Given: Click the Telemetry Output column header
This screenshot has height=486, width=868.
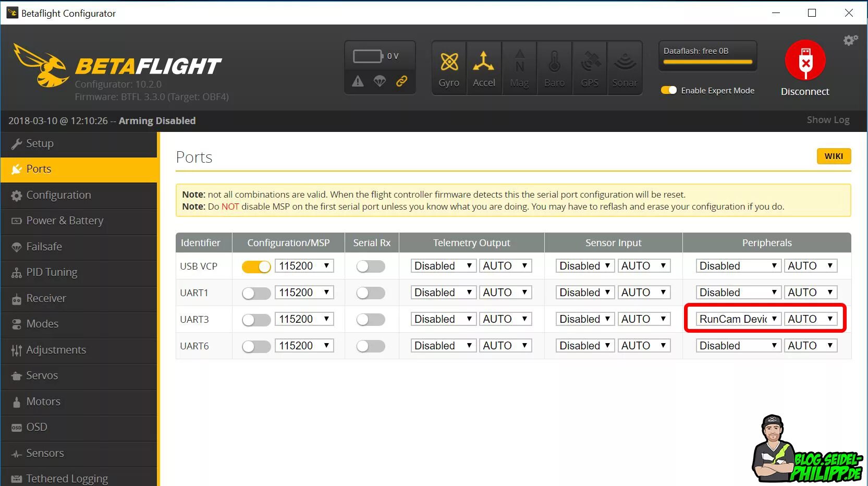Looking at the screenshot, I should 472,242.
